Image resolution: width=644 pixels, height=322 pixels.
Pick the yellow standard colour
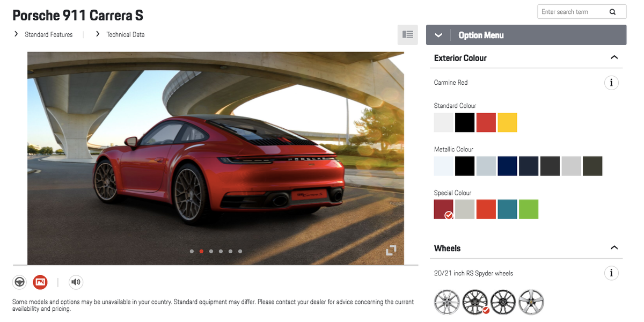(508, 122)
